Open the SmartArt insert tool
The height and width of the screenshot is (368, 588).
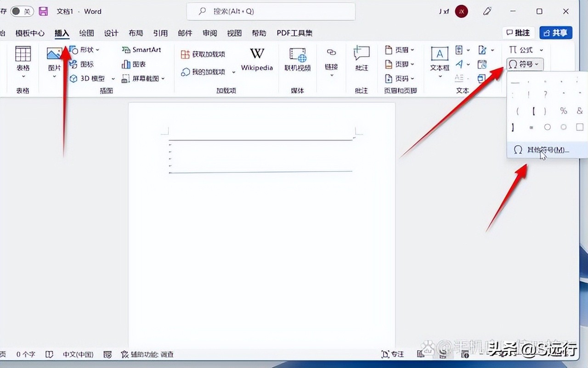143,50
